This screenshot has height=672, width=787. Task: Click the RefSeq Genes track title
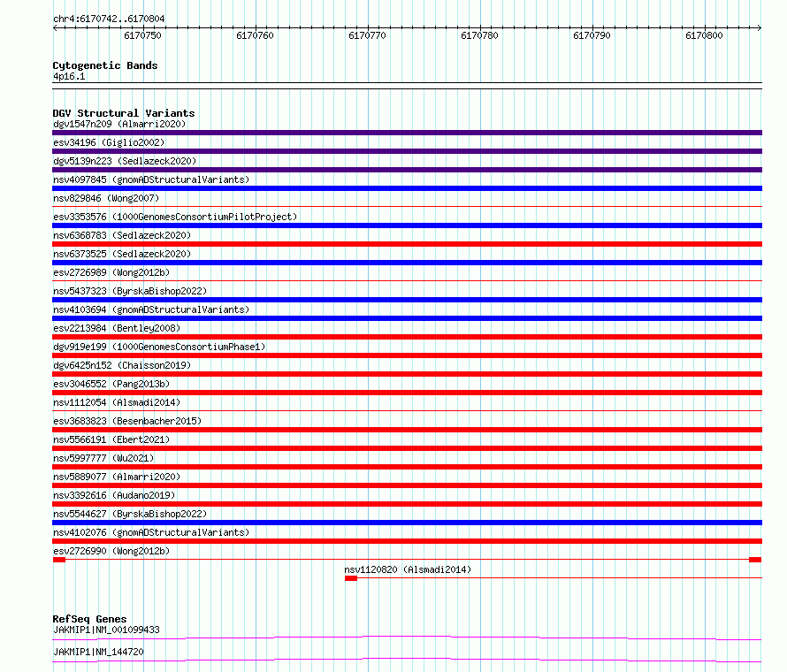(90, 619)
